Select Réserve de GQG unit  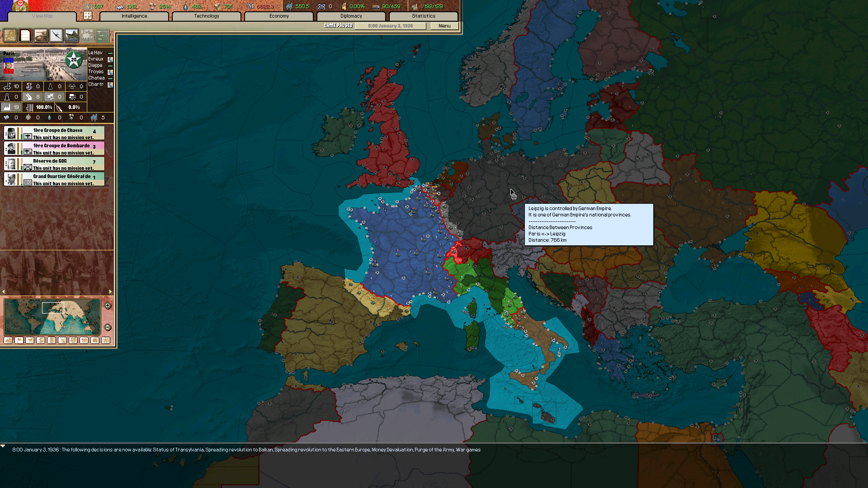pos(54,164)
